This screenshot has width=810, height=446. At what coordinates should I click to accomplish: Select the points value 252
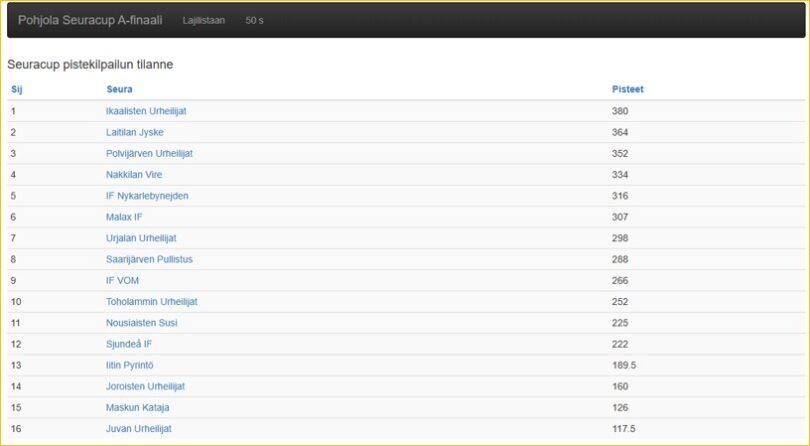[620, 302]
